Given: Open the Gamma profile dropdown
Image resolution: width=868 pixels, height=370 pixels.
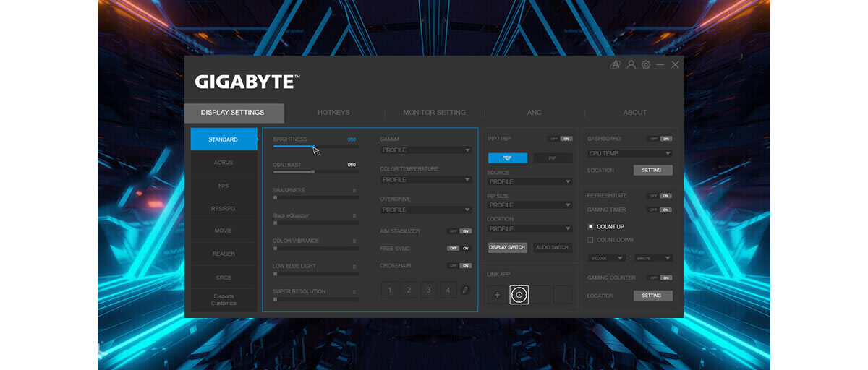Looking at the screenshot, I should coord(426,150).
